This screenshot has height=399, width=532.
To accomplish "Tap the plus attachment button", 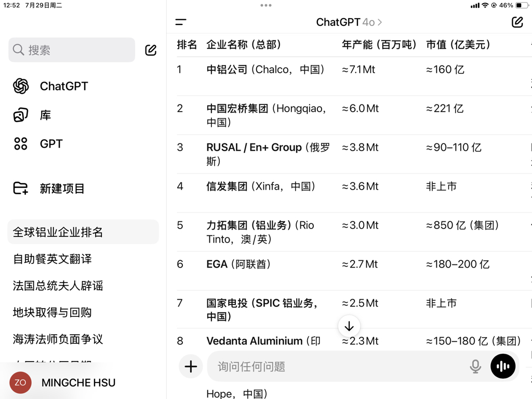I will point(191,366).
